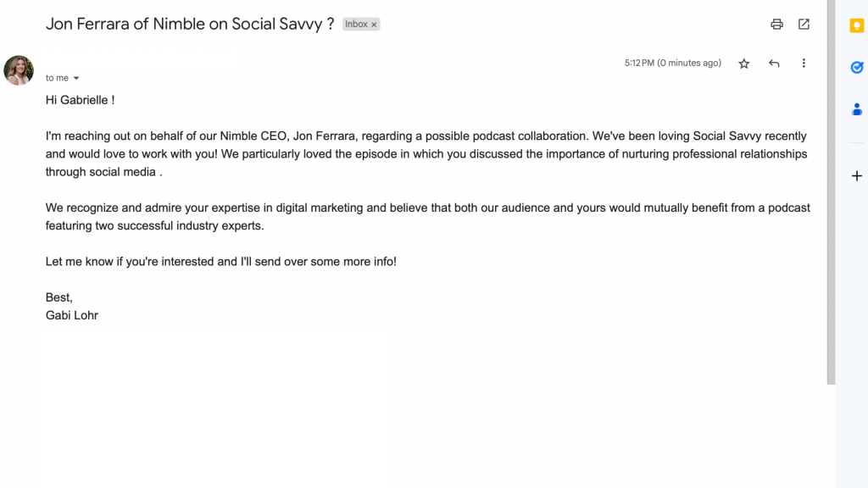Open Google Keep in the side panel

coord(857,26)
